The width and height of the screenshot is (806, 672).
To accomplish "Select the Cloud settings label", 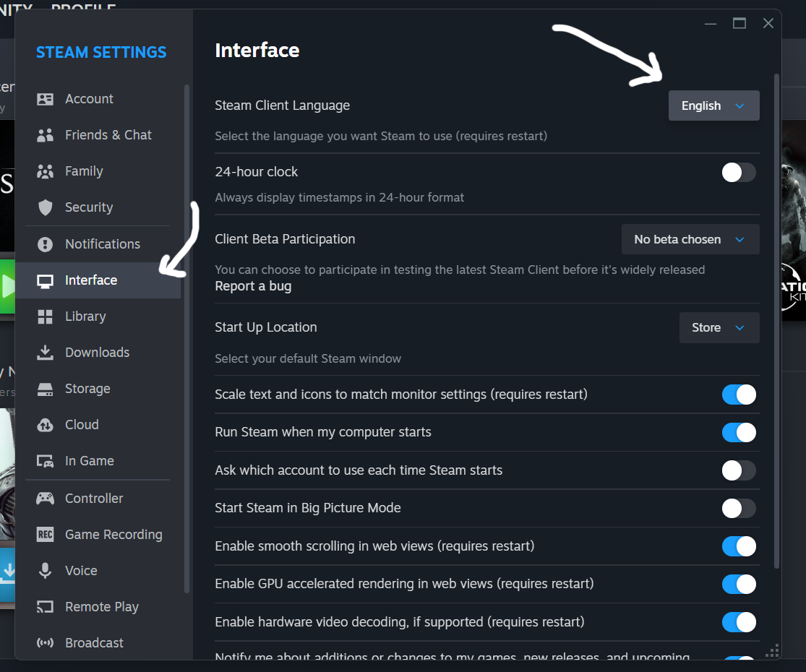I will pos(82,425).
